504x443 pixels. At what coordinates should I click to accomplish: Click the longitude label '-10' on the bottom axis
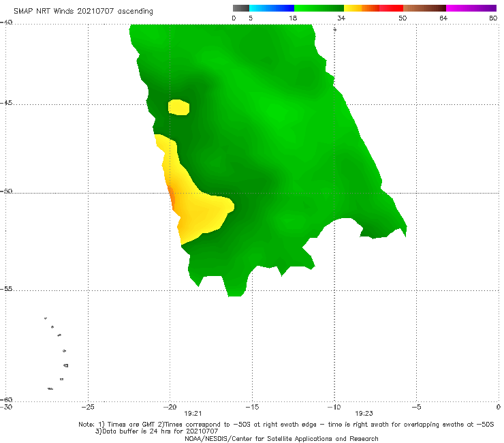[334, 407]
